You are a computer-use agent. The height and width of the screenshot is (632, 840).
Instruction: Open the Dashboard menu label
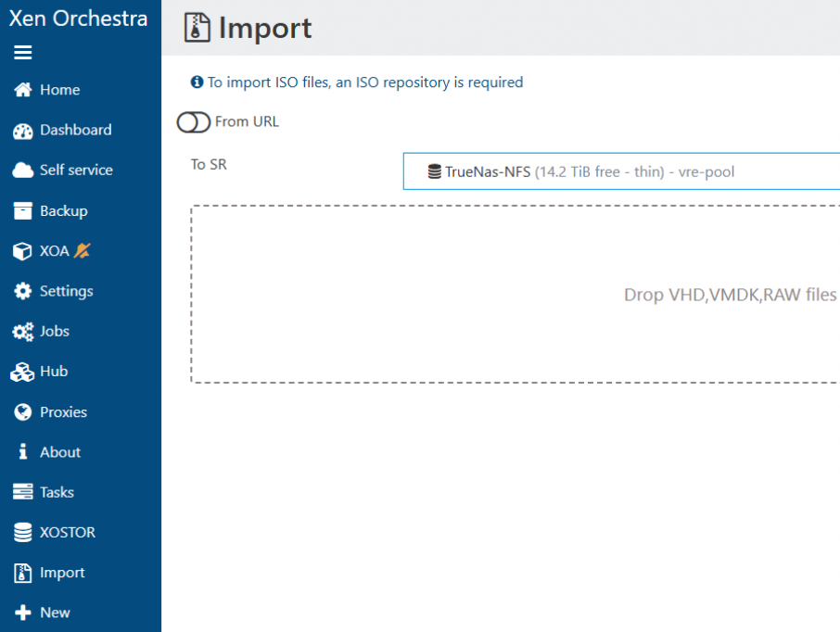coord(76,130)
